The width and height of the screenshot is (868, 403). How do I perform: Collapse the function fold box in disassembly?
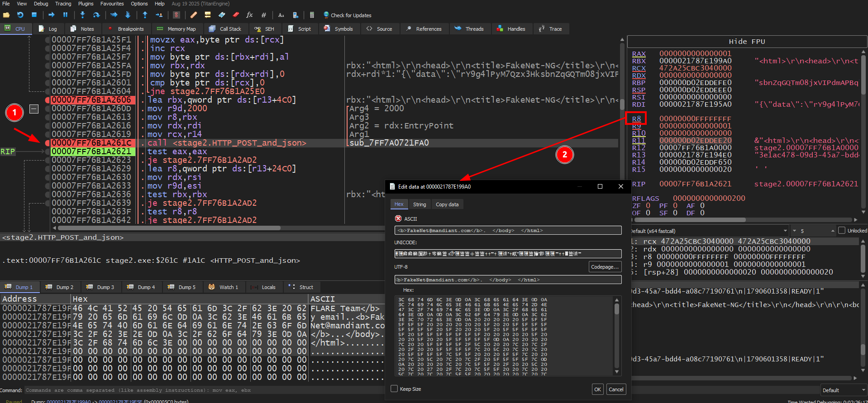[x=34, y=109]
